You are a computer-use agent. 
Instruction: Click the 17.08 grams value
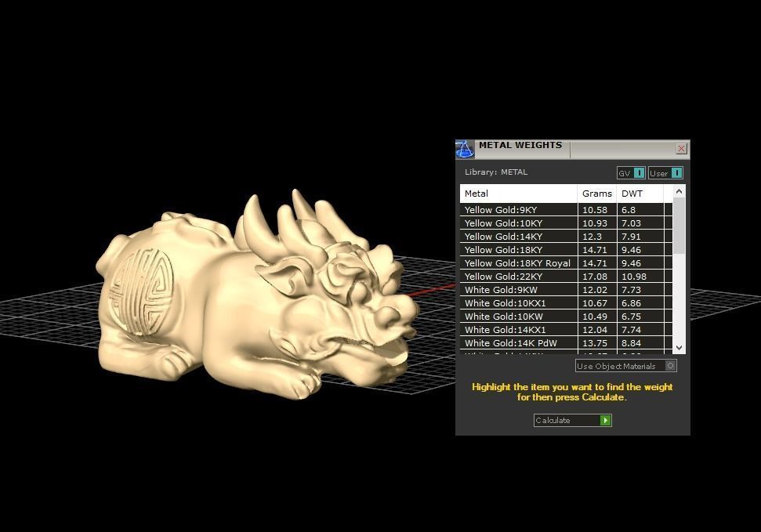pyautogui.click(x=595, y=277)
